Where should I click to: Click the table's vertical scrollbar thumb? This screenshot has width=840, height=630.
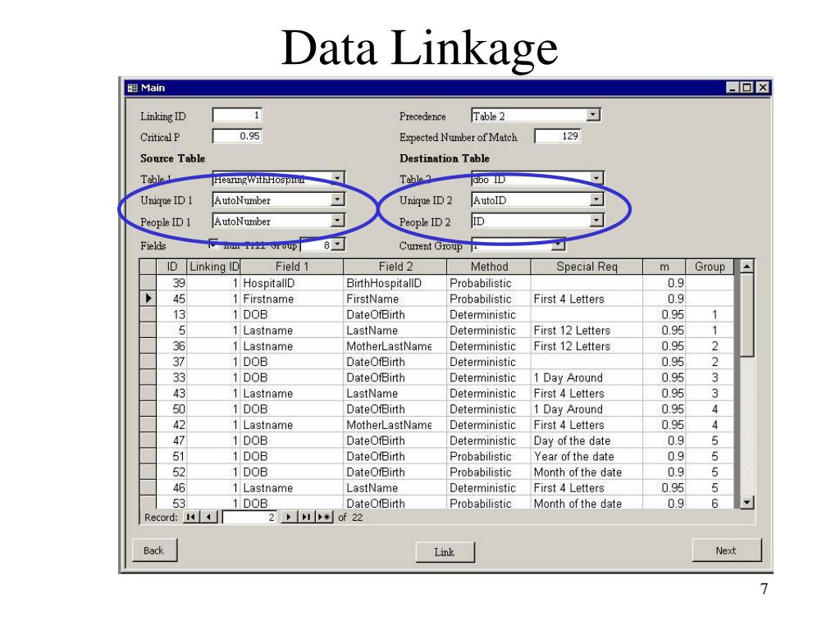(x=746, y=315)
